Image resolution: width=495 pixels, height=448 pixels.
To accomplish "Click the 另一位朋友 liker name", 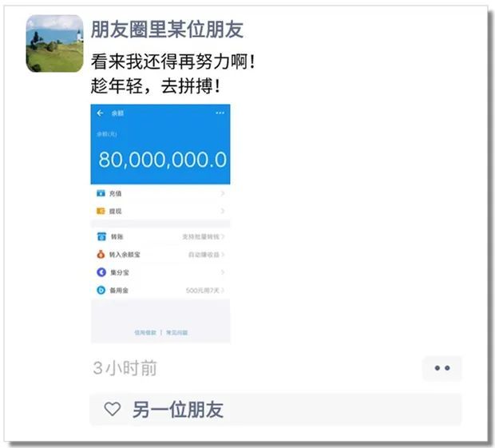I will point(178,410).
